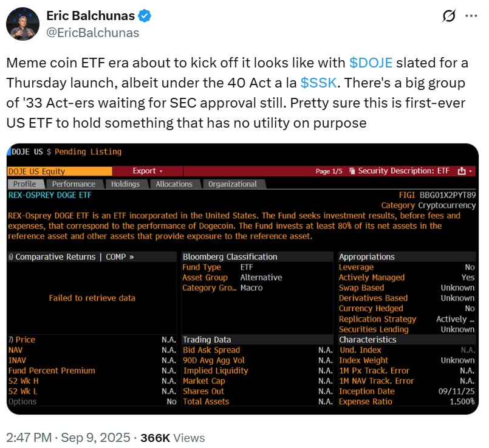Click the '7)' Price shortcut key
This screenshot has height=448, width=489.
[10, 340]
